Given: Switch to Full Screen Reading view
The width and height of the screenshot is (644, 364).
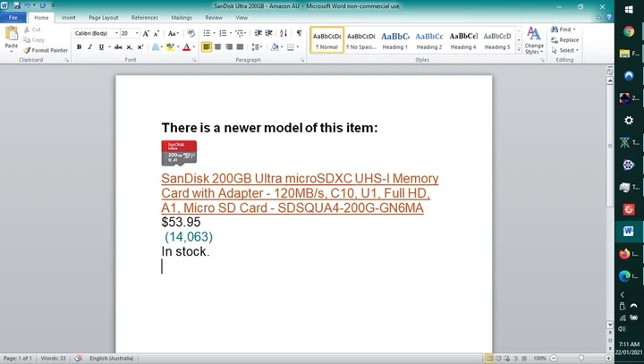Looking at the screenshot, I should coord(498,359).
